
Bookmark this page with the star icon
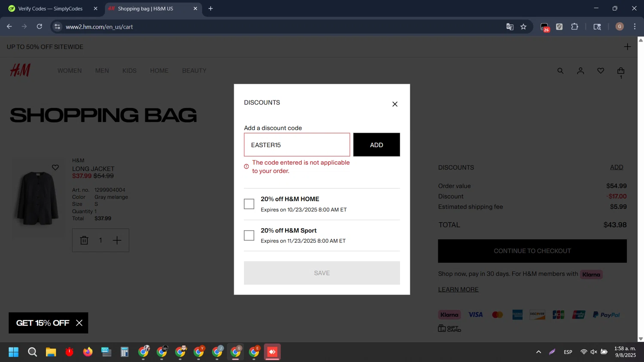(x=523, y=27)
